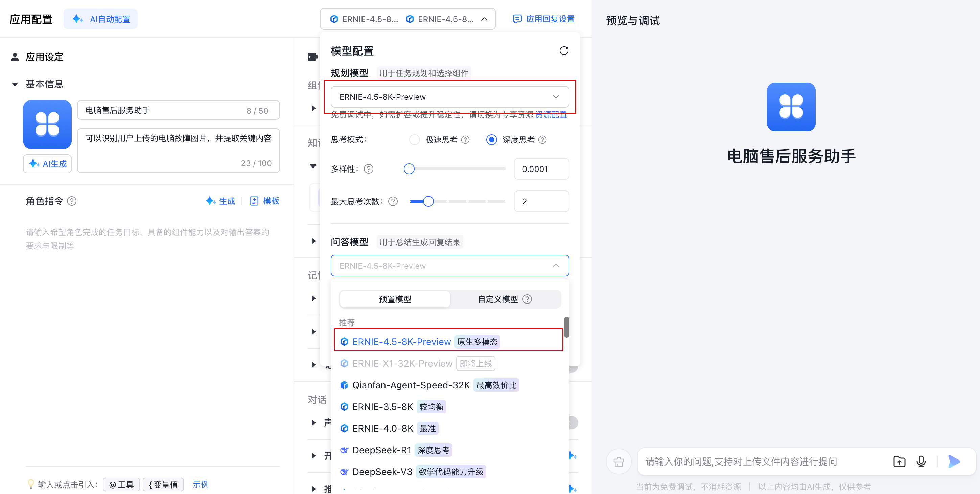Image resolution: width=980 pixels, height=494 pixels.
Task: Click help icon beside 多样性 label
Action: coord(368,169)
